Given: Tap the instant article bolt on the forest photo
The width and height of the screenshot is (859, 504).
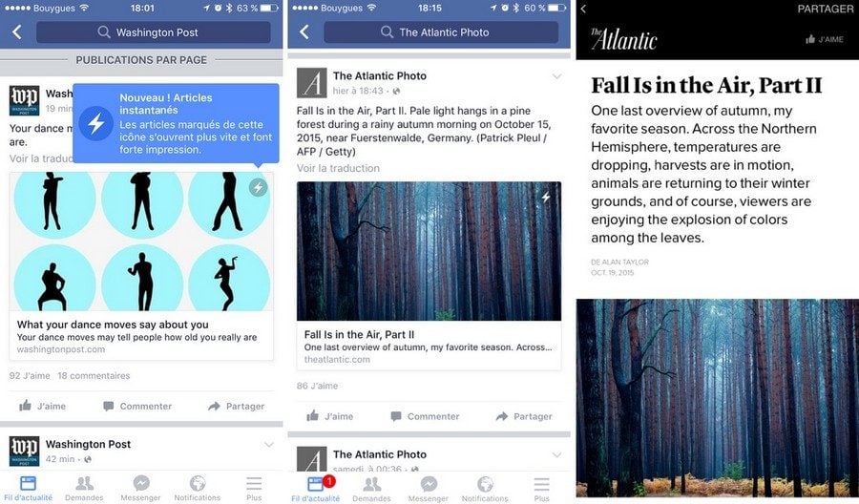Looking at the screenshot, I should click(x=546, y=196).
